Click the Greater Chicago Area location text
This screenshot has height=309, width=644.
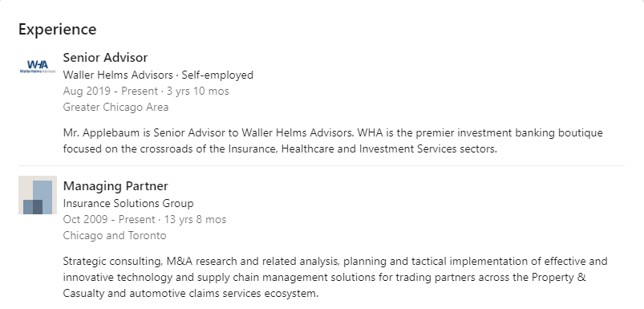click(115, 108)
